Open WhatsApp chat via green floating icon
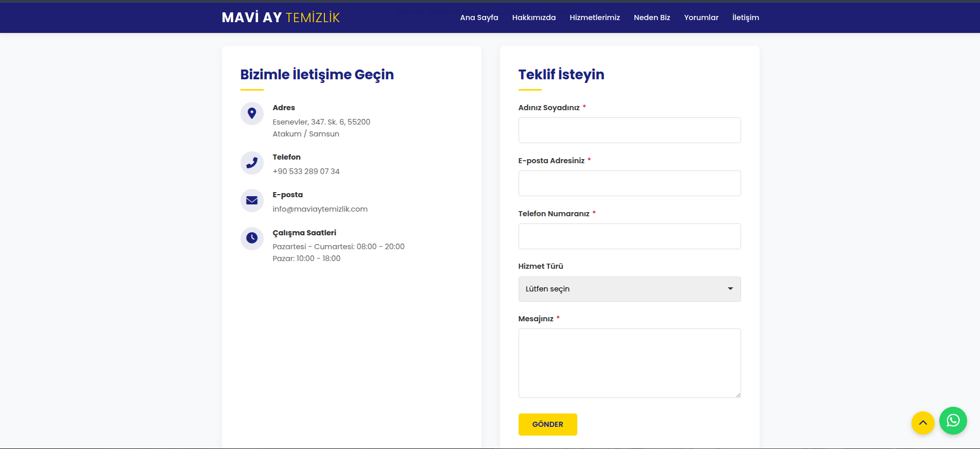The image size is (980, 449). pyautogui.click(x=953, y=421)
